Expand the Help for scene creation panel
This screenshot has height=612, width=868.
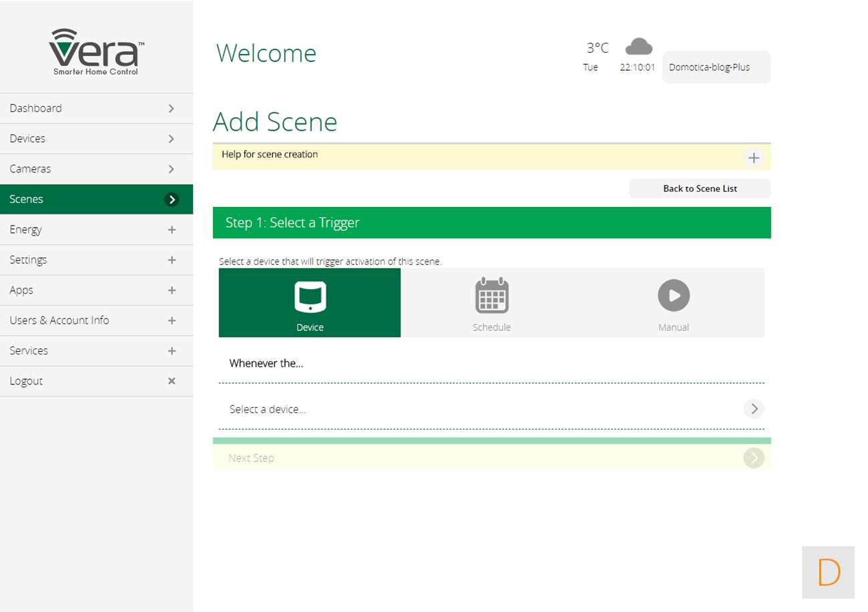753,158
